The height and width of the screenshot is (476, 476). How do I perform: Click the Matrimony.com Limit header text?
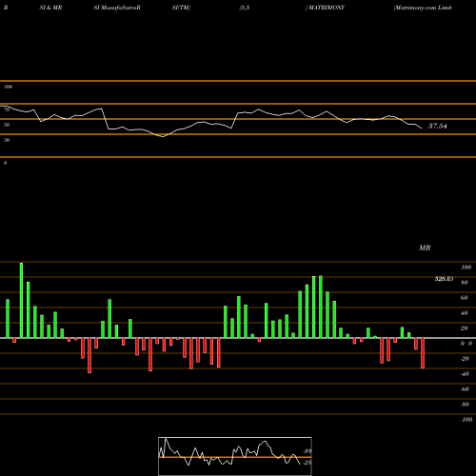423,8
